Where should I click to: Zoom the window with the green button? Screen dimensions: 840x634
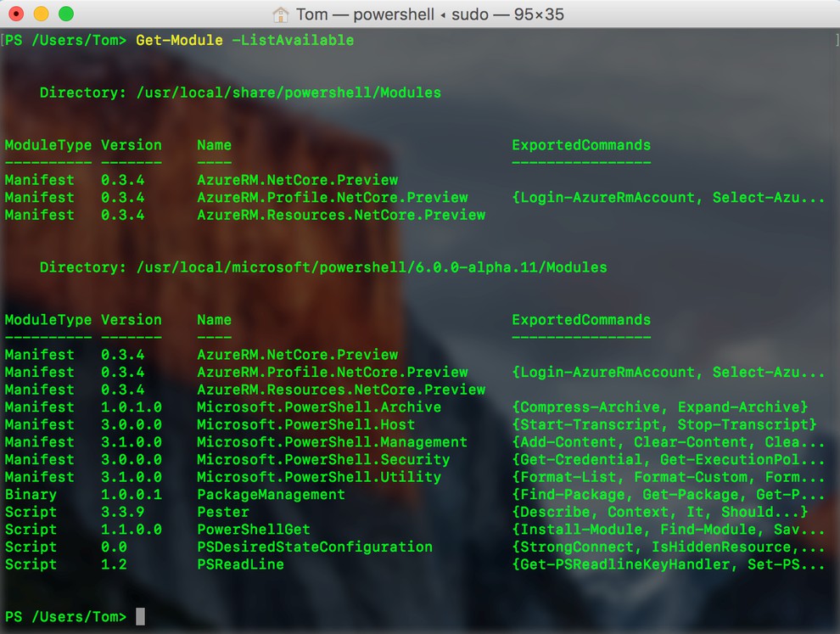coord(65,14)
